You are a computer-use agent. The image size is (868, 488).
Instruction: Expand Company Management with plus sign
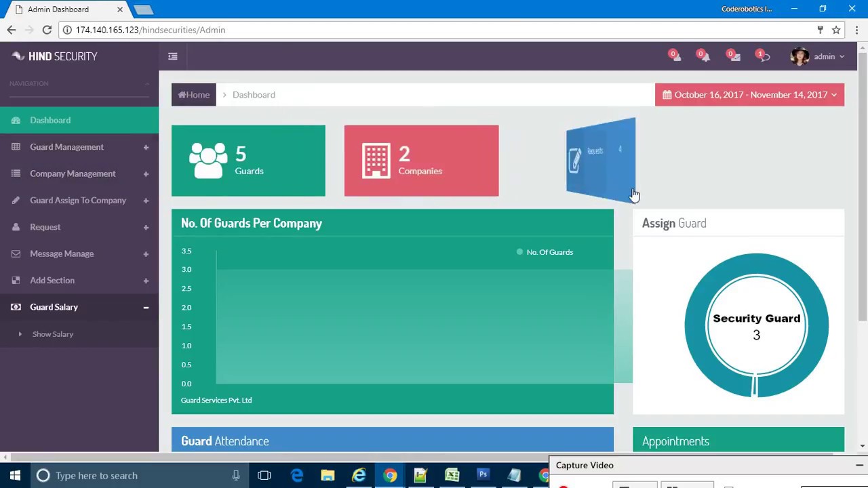tap(146, 174)
